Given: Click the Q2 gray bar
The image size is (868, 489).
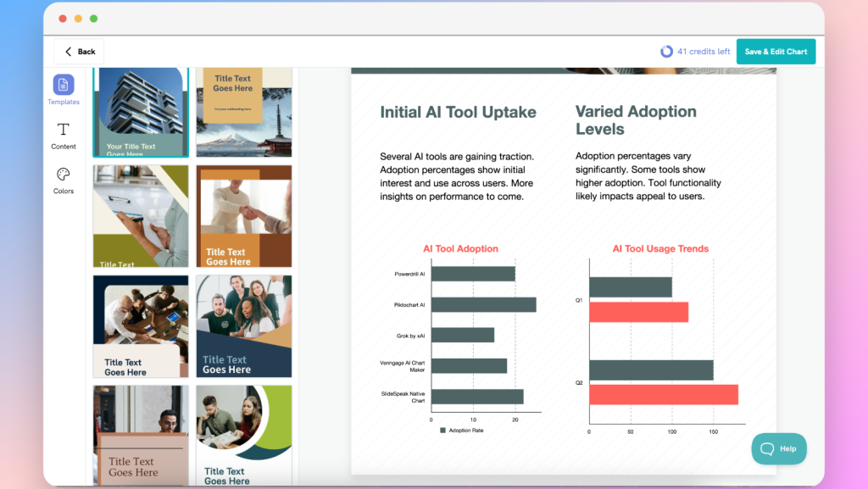Looking at the screenshot, I should [x=652, y=370].
